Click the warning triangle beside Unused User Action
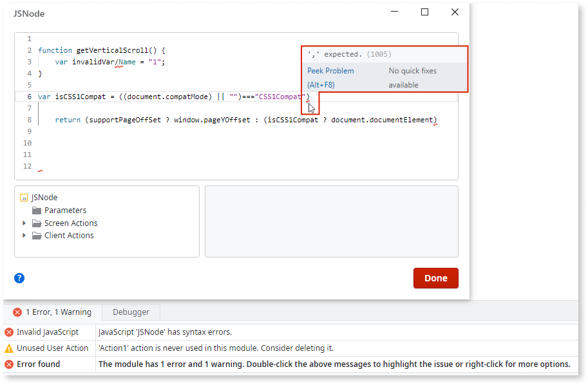Image resolution: width=588 pixels, height=385 pixels. (8, 348)
